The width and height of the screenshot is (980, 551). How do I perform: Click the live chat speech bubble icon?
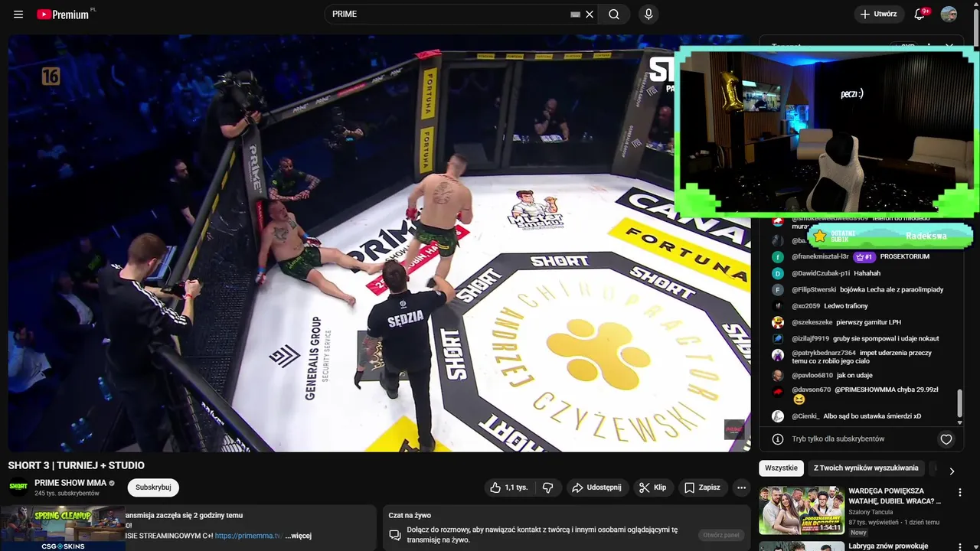click(395, 535)
